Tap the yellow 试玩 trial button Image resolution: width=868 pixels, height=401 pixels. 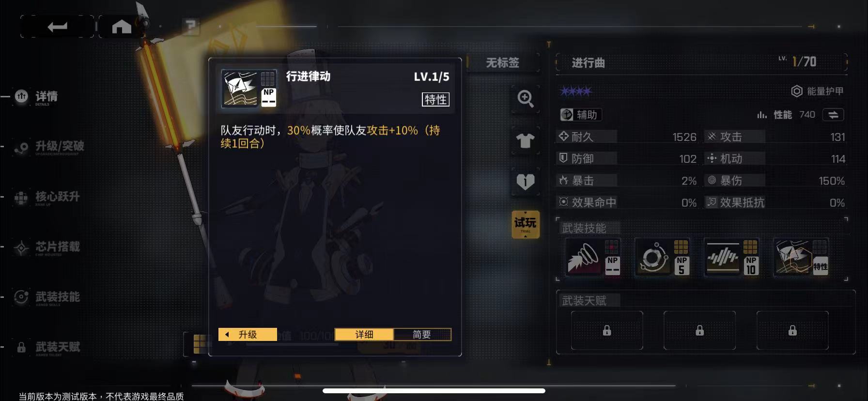tap(526, 224)
